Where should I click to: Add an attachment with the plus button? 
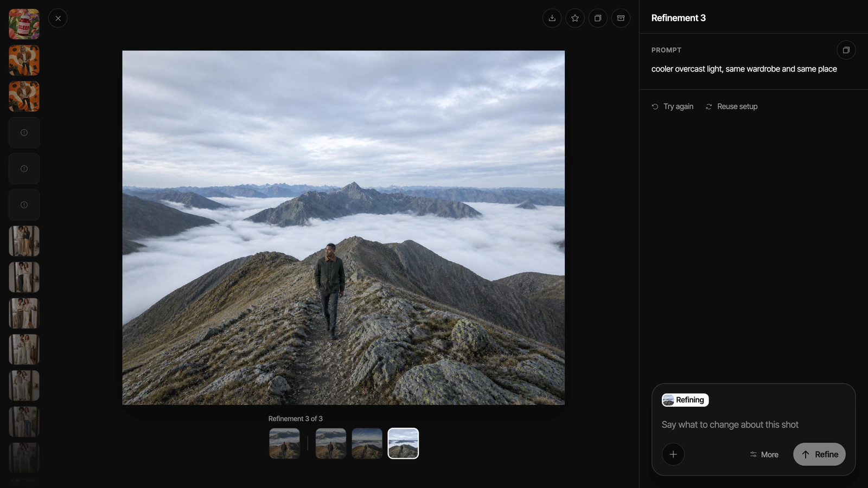pyautogui.click(x=673, y=454)
